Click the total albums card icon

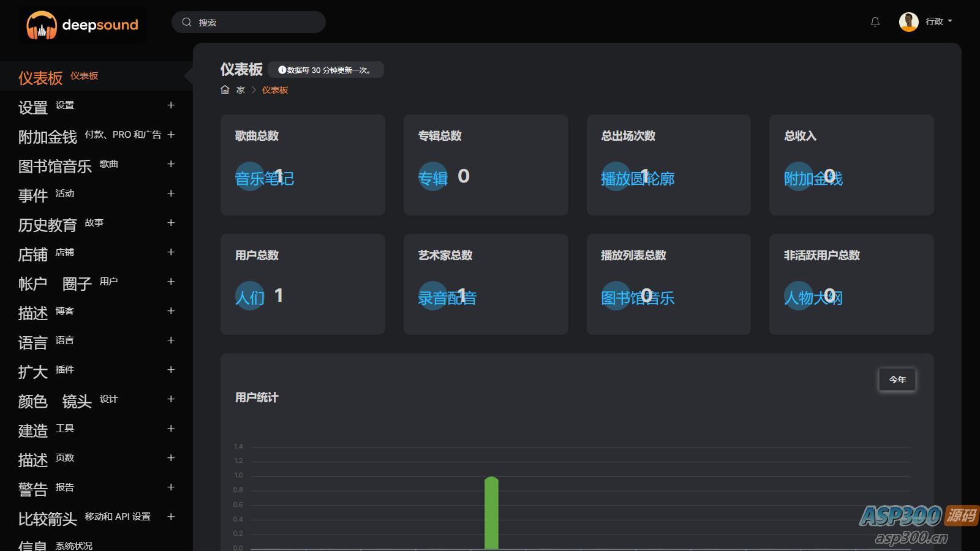coord(432,176)
